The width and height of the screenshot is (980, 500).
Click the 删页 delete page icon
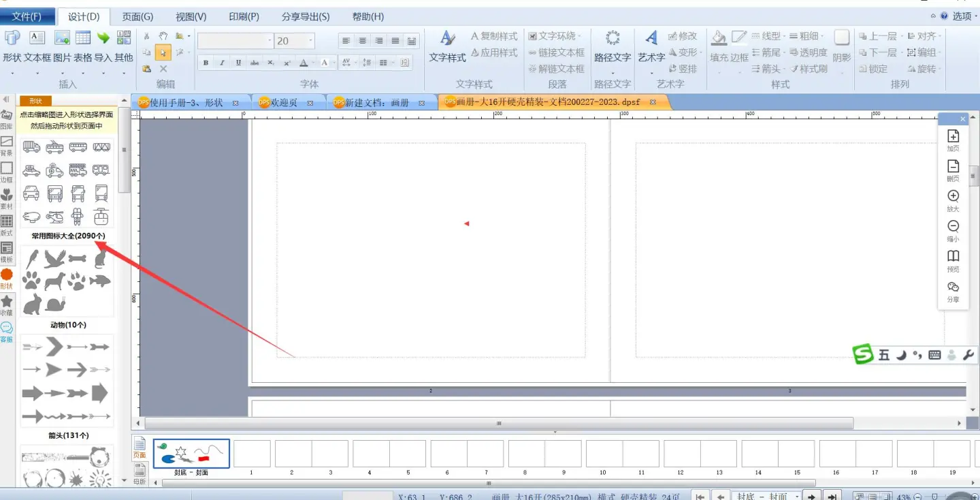[953, 170]
